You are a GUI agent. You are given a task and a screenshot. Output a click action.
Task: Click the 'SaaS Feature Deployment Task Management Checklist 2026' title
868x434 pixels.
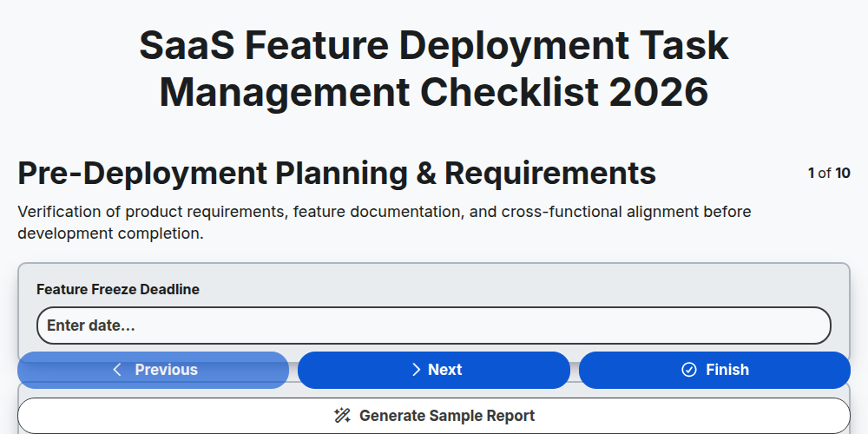coord(433,69)
